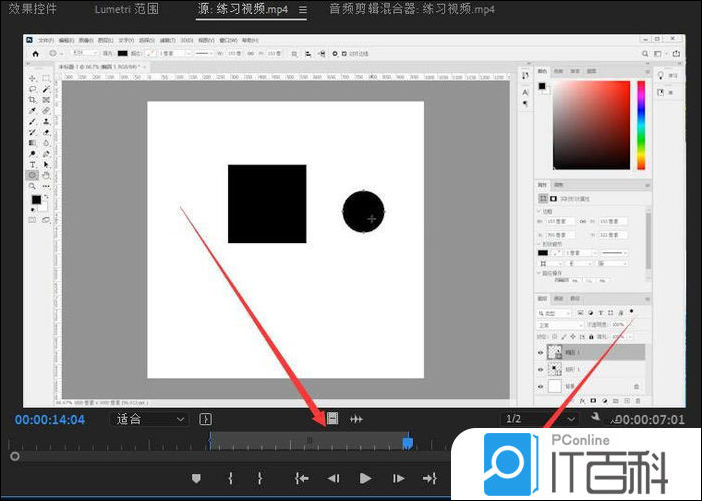Open the 音频剪辑混合器 panel tab

411,9
